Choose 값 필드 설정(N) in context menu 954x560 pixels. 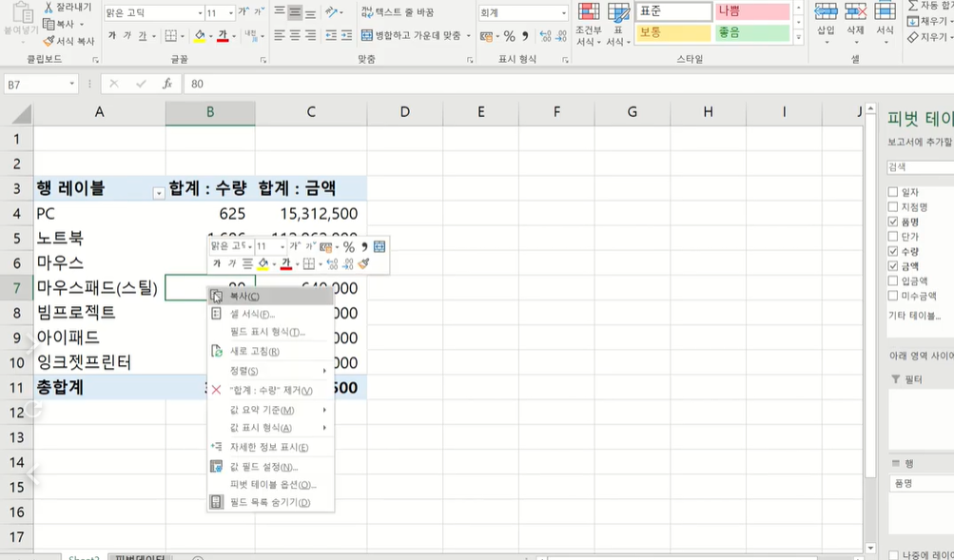(271, 467)
